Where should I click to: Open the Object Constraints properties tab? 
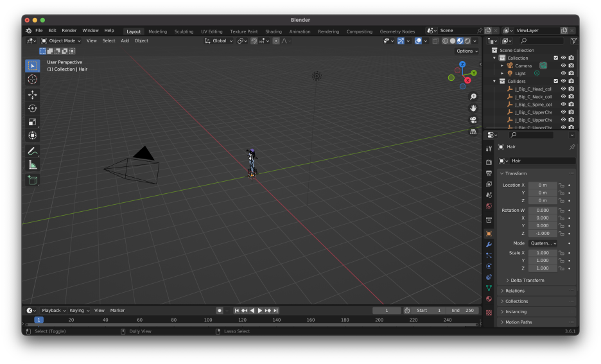(x=489, y=277)
